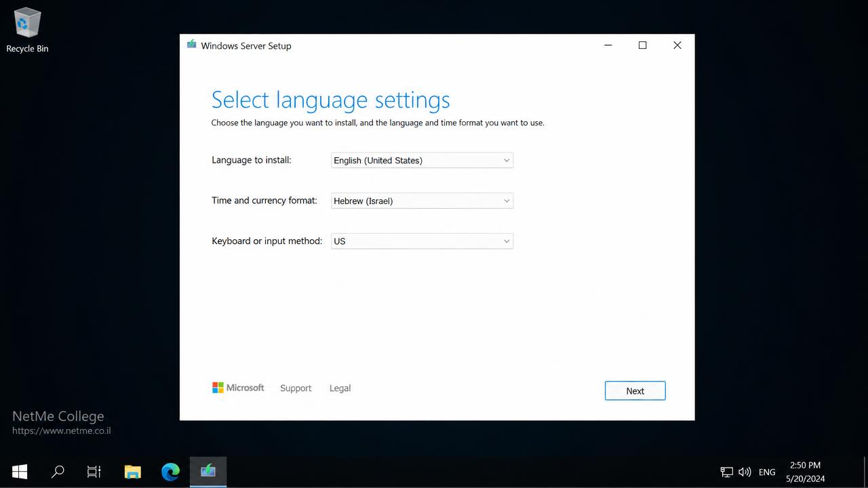Open the network status tray icon
This screenshot has height=488, width=868.
(726, 472)
